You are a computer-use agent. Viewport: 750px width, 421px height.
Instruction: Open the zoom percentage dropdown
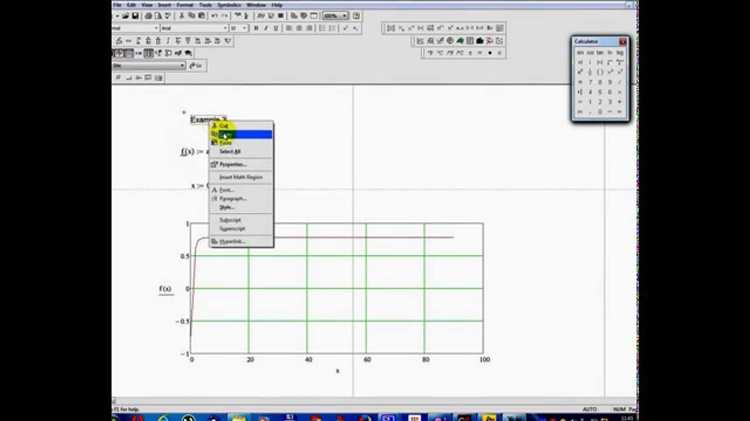tap(344, 16)
